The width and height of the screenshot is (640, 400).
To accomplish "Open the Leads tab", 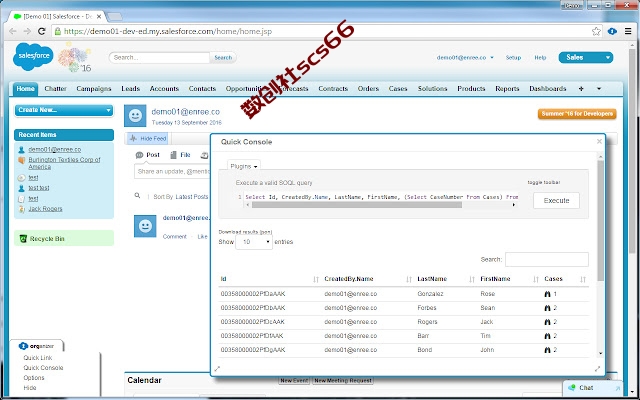I will [131, 89].
